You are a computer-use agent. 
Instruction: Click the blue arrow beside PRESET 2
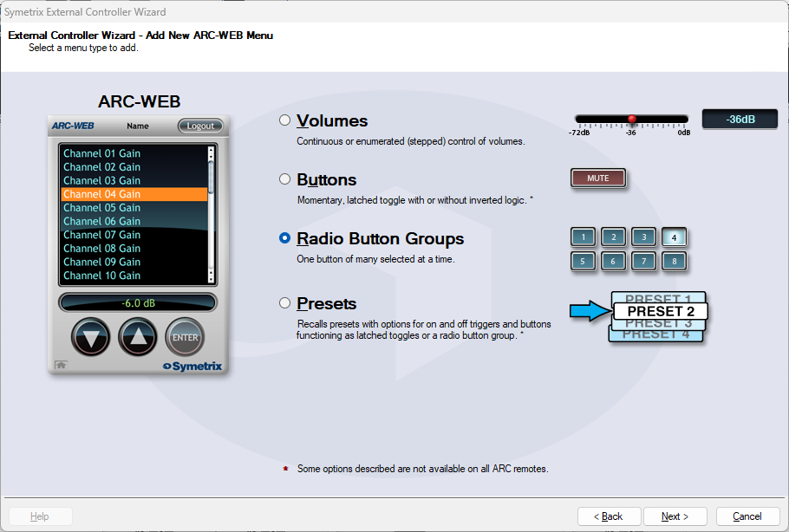(590, 312)
